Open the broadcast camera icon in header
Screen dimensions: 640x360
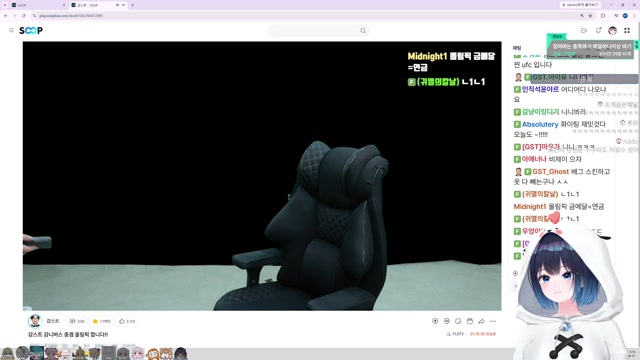coord(584,31)
